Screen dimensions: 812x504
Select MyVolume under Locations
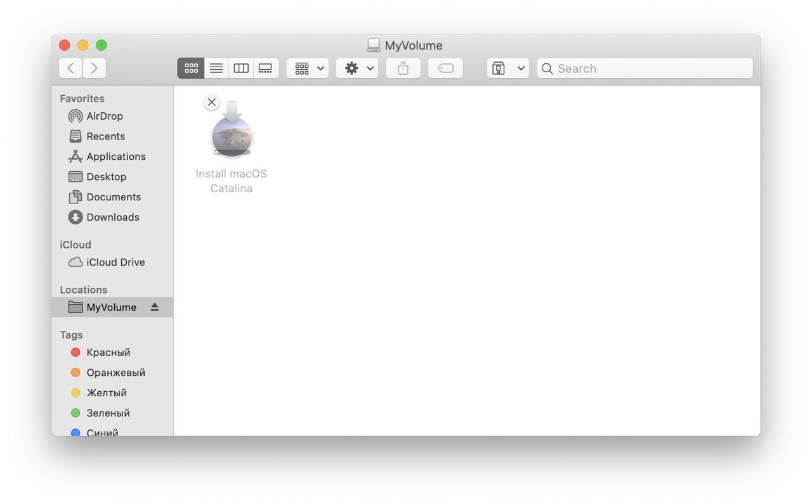click(112, 307)
